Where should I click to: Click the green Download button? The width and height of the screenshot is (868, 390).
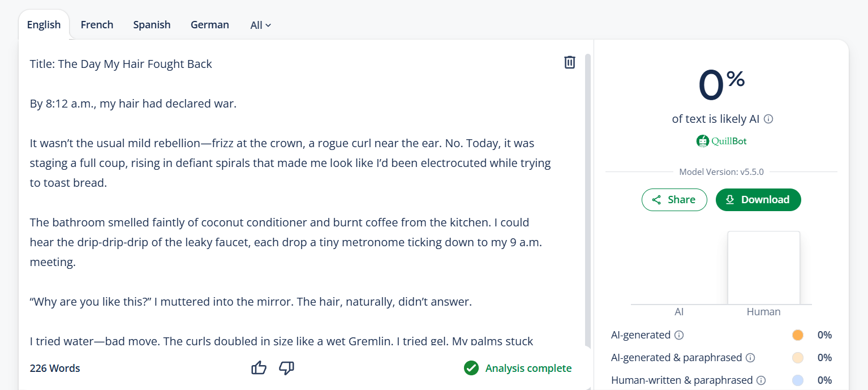click(758, 200)
